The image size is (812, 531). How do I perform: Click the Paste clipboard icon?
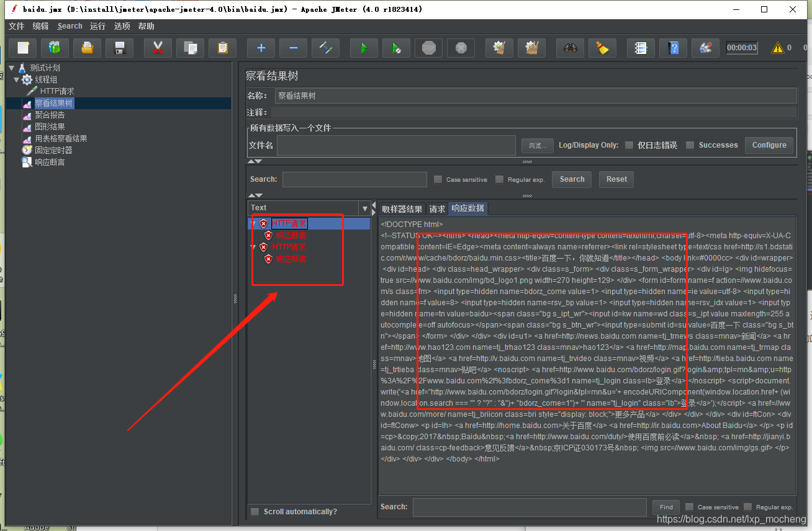222,48
